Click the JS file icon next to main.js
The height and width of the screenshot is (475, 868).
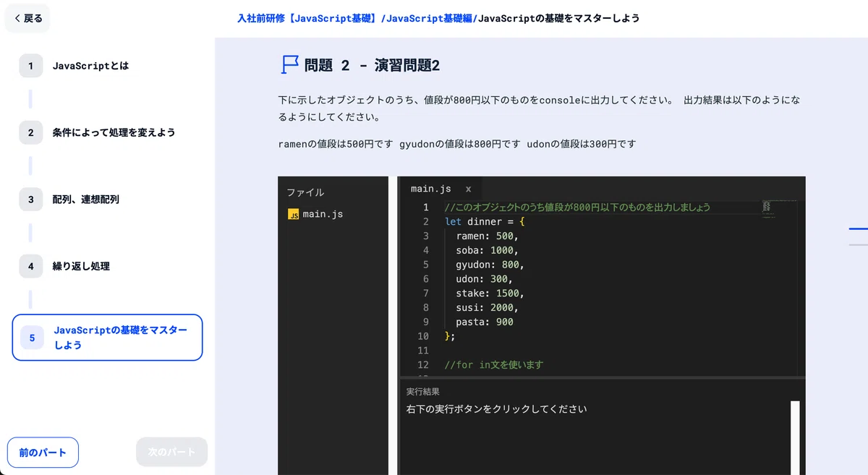(293, 215)
